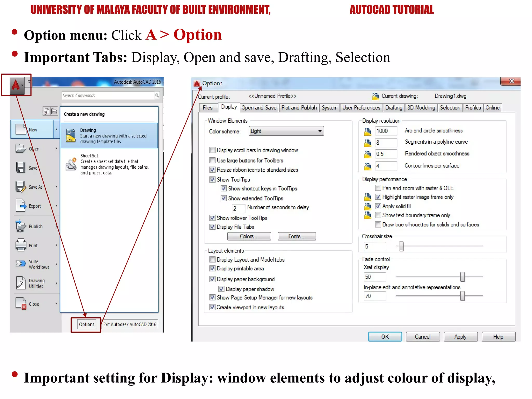The height and width of the screenshot is (399, 532).
Task: Expand the Drawing Utilities submenu arrow
Action: (56, 283)
